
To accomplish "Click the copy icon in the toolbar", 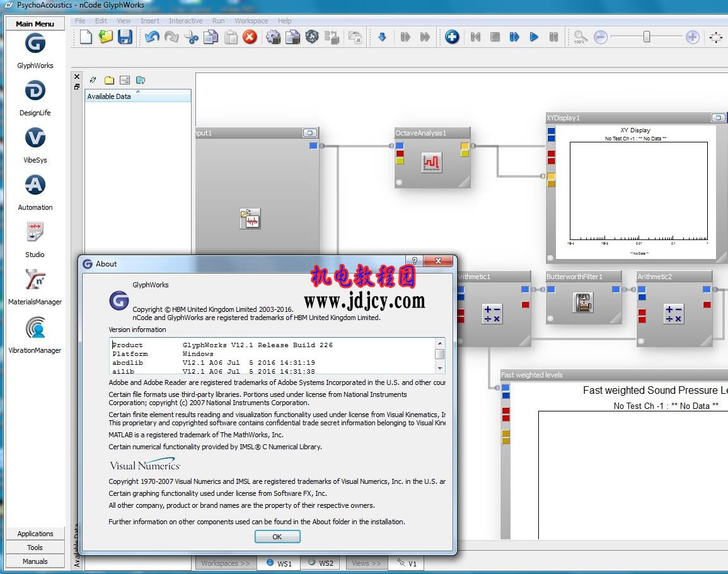I will [211, 37].
